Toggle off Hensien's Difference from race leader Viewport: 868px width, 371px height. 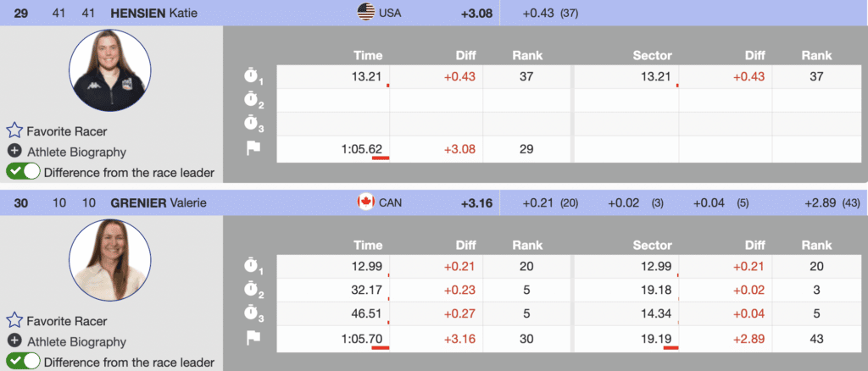23,172
